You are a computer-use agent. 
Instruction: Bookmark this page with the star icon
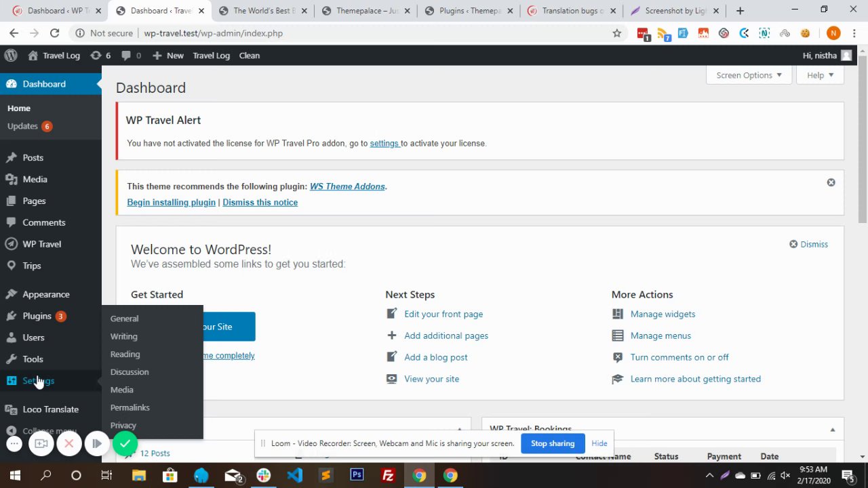pyautogui.click(x=616, y=33)
